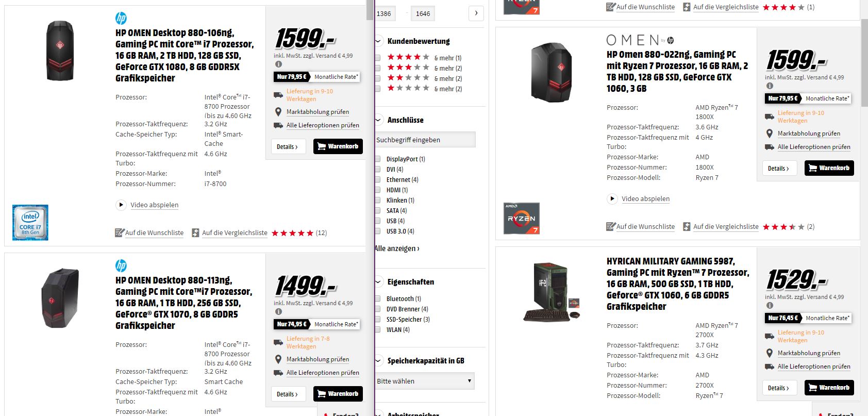Screen dimensions: 868x416
Task: Click delivery truck icon beside Lieferung for HP Omen 880-022ng
Action: point(770,117)
